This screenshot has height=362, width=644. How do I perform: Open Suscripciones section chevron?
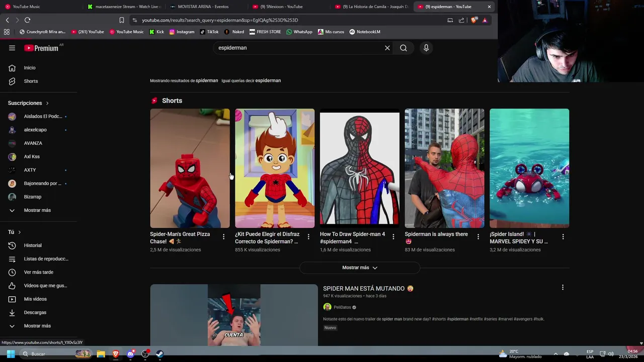[47, 103]
